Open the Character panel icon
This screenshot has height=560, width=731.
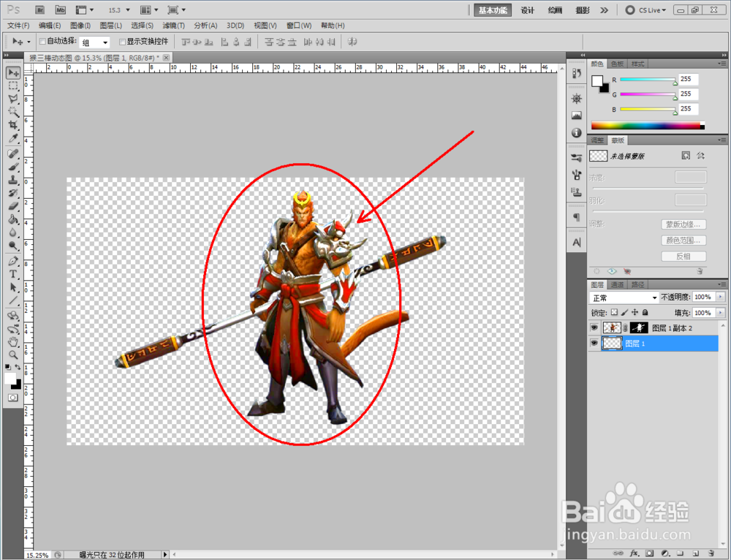577,243
